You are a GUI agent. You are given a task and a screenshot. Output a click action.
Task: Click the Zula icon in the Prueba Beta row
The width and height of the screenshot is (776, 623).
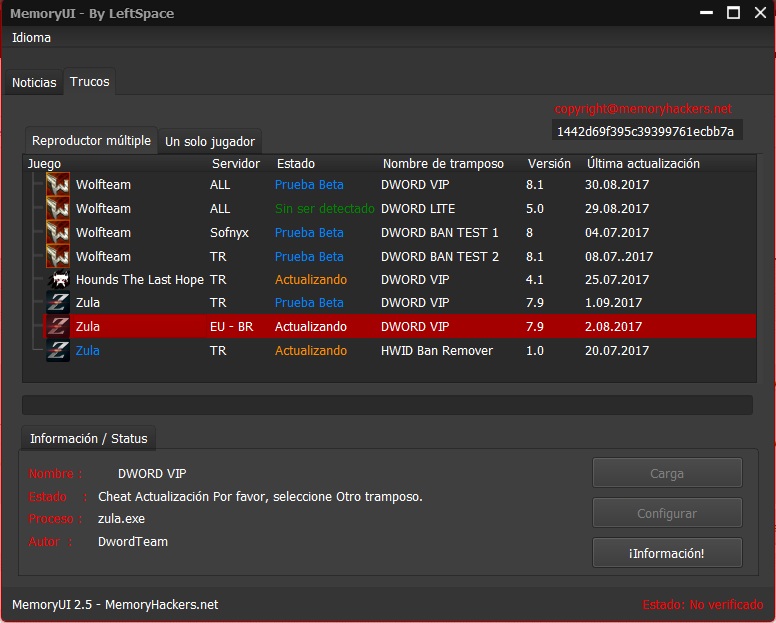click(58, 302)
